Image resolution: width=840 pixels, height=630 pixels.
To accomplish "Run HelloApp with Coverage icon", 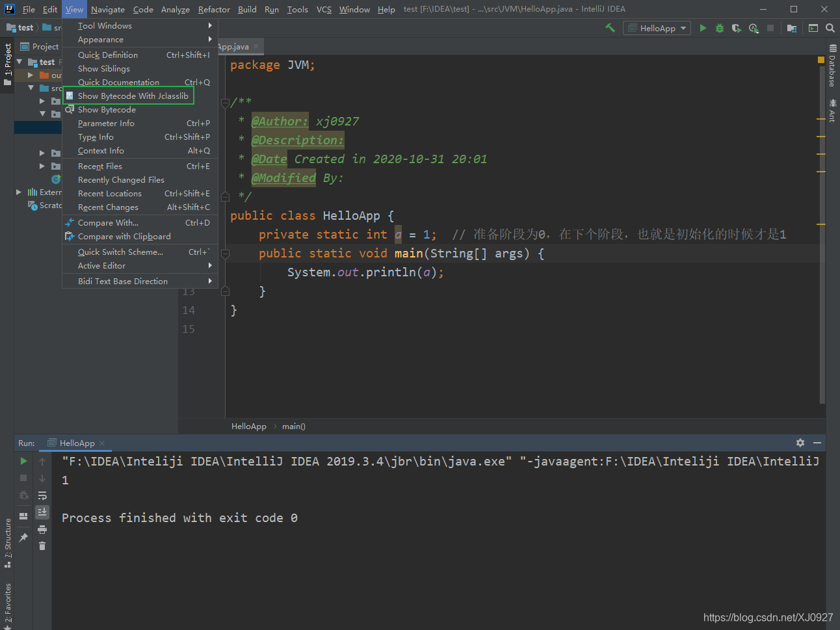I will [737, 28].
